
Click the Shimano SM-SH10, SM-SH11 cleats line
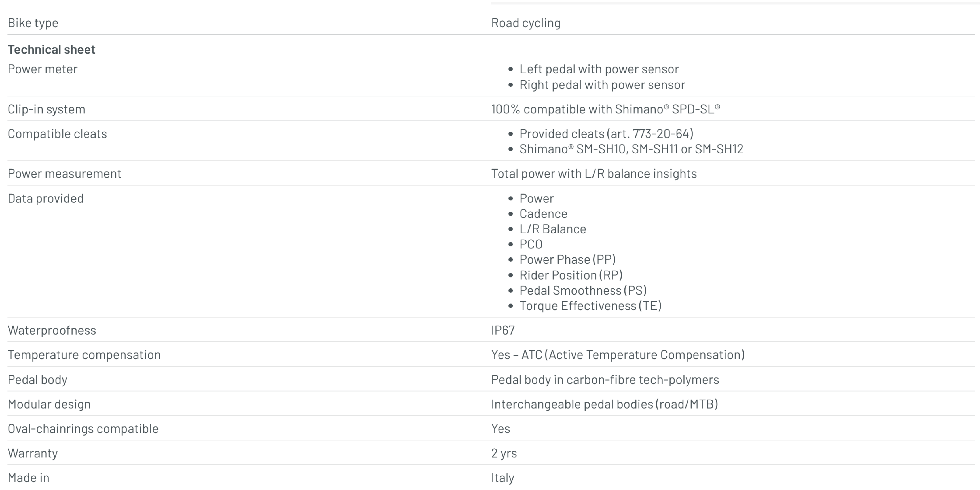point(631,149)
